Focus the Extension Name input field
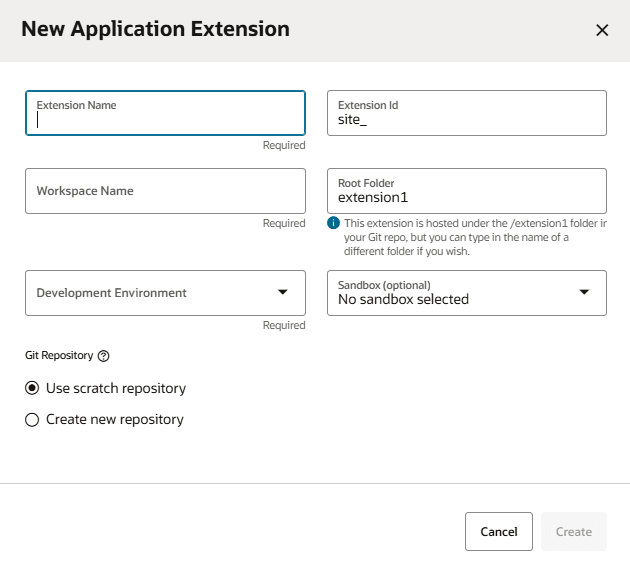Image resolution: width=630 pixels, height=578 pixels. point(165,118)
